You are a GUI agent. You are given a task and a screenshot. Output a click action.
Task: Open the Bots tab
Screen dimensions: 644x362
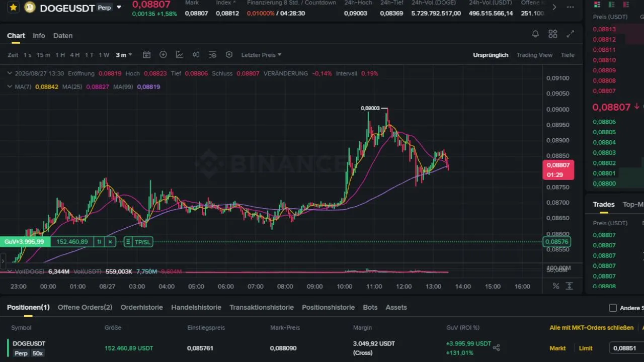[370, 307]
